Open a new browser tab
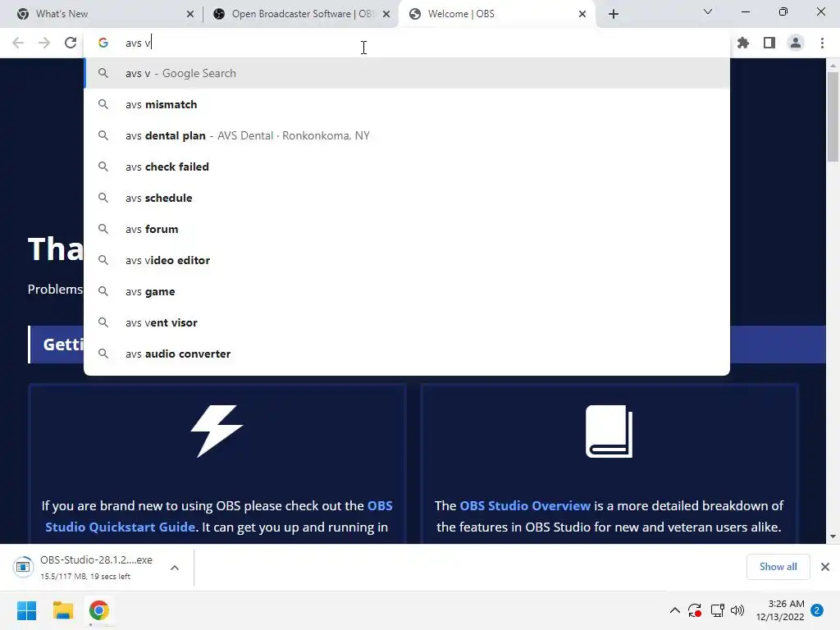840x630 pixels. coord(614,14)
